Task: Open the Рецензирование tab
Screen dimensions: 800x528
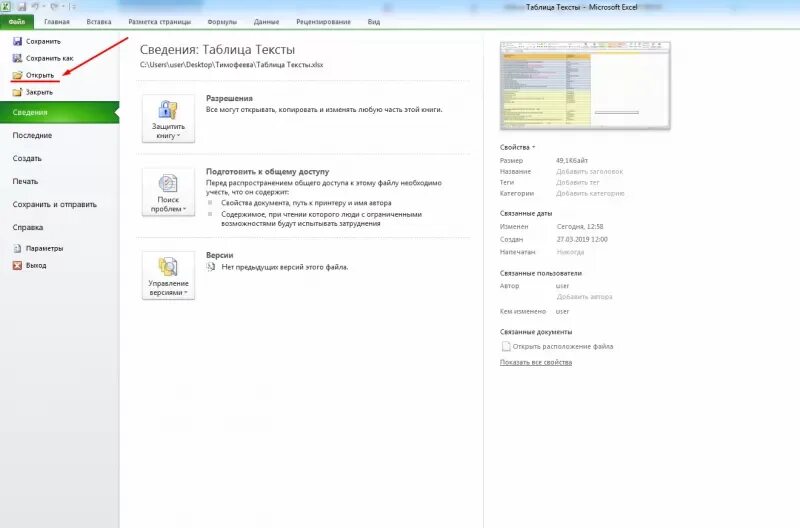Action: (x=323, y=22)
